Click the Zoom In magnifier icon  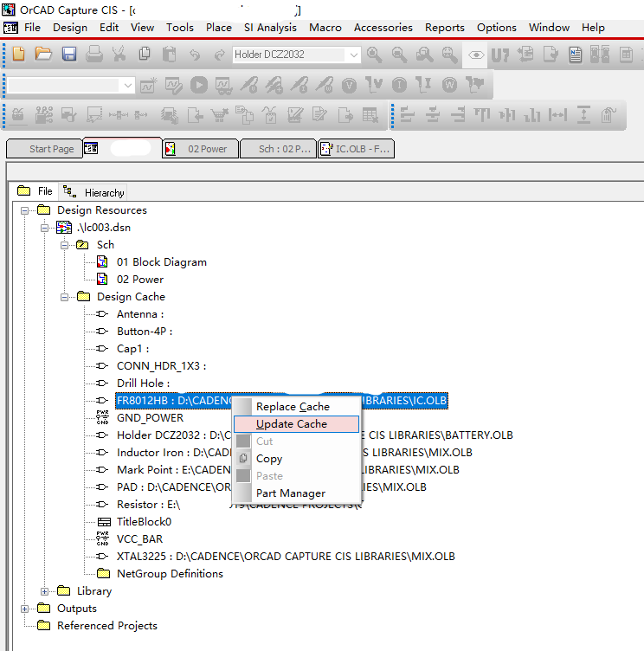click(x=375, y=55)
